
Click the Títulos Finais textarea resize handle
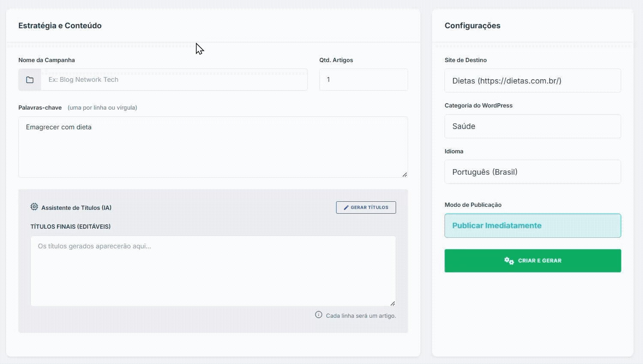[x=392, y=303]
